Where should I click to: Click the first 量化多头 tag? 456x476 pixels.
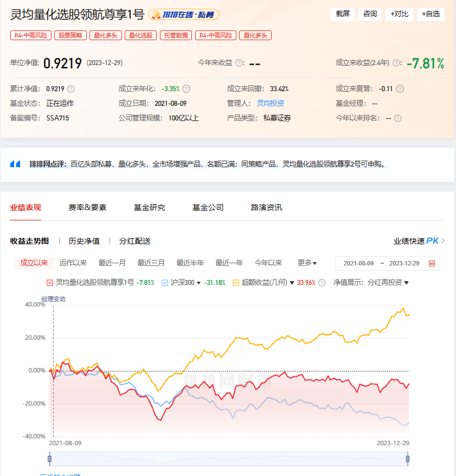(x=106, y=35)
